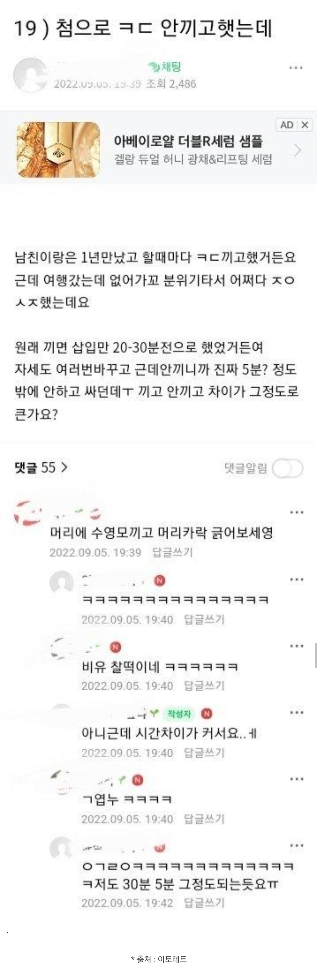The height and width of the screenshot is (980, 317).
Task: Open the post's three-dot options menu
Action: (296, 68)
